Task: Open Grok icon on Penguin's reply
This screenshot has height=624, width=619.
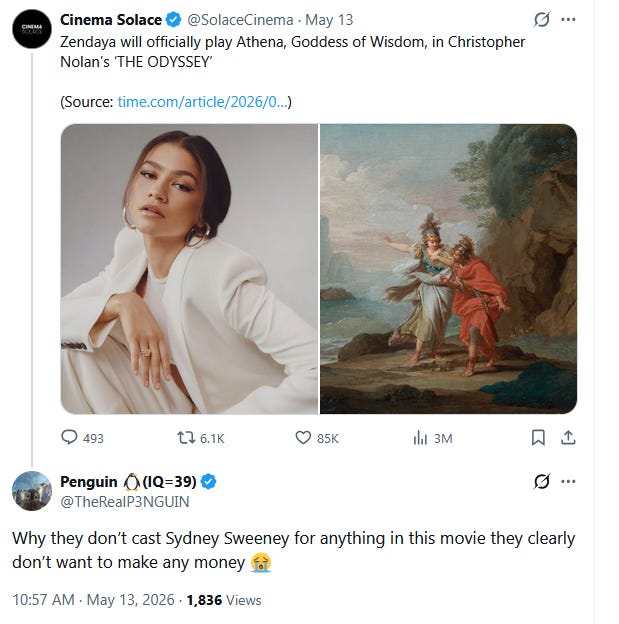Action: pos(542,481)
